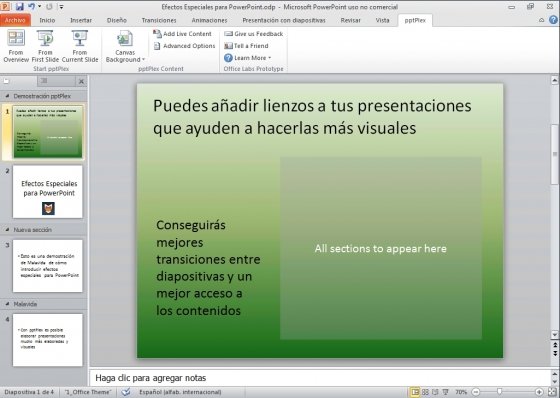Viewport: 560px width, 398px height.
Task: Click Give us Feedback
Action: (254, 34)
